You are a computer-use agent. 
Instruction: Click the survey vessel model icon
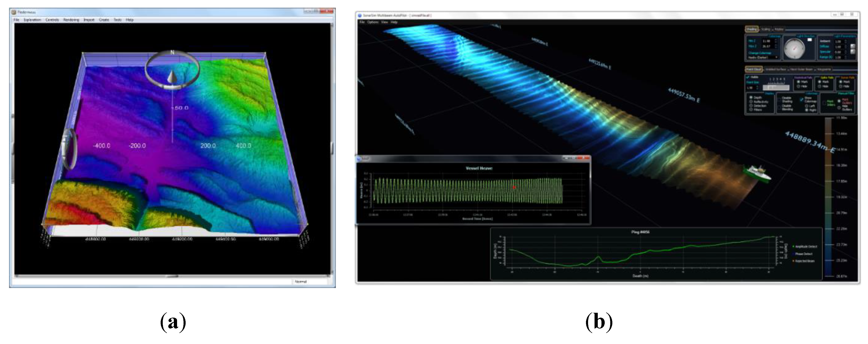759,173
